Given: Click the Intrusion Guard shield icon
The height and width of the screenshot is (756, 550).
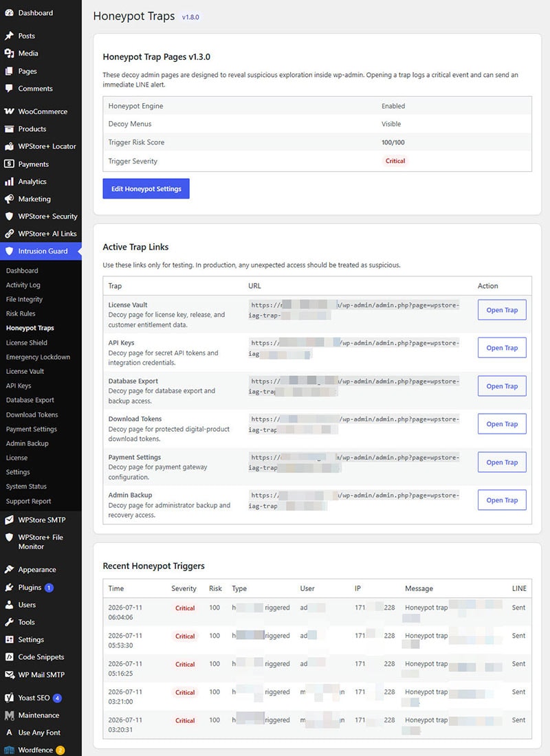Looking at the screenshot, I should point(9,251).
